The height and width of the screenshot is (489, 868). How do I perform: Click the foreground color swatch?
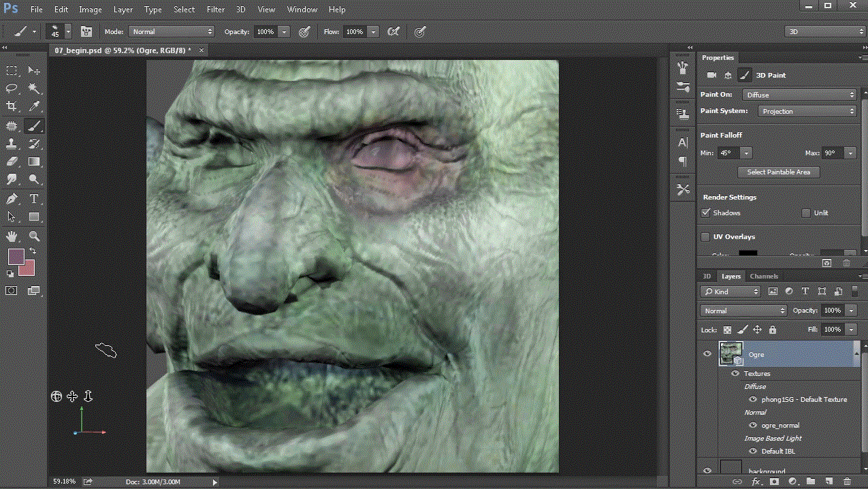(15, 257)
